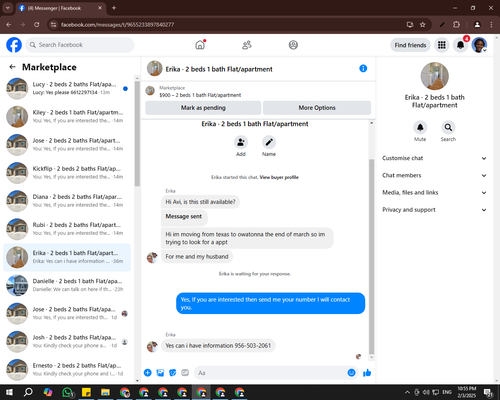Open more actions plus icon
This screenshot has height=400, width=500.
tap(148, 373)
